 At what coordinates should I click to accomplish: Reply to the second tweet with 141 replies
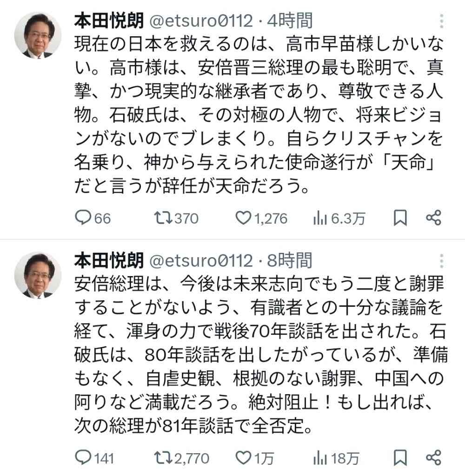point(83,458)
